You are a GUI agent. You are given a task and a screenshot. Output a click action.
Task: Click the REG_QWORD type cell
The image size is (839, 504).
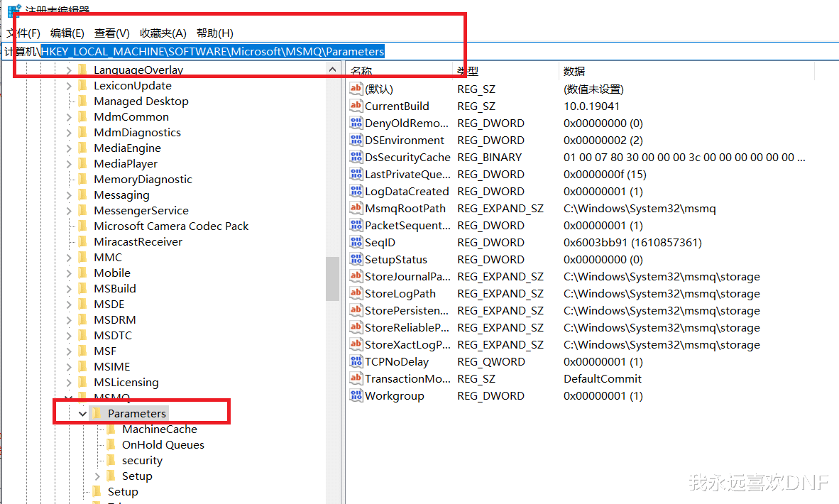tap(491, 362)
